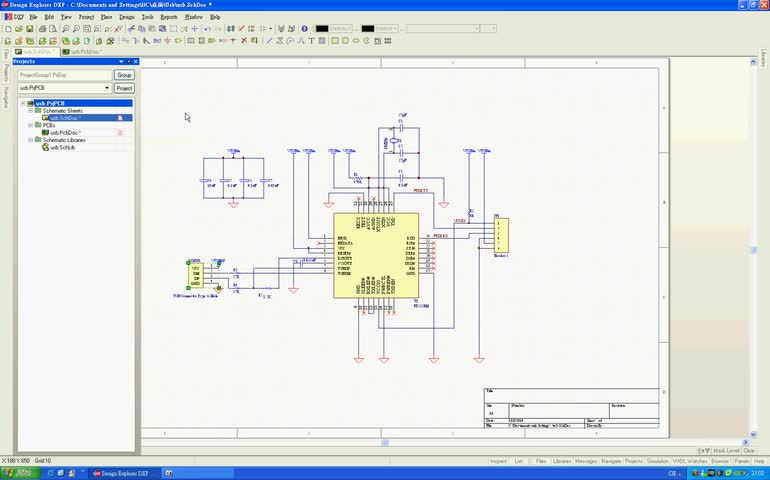The image size is (770, 480).
Task: Click the second black color swatch
Action: point(368,29)
